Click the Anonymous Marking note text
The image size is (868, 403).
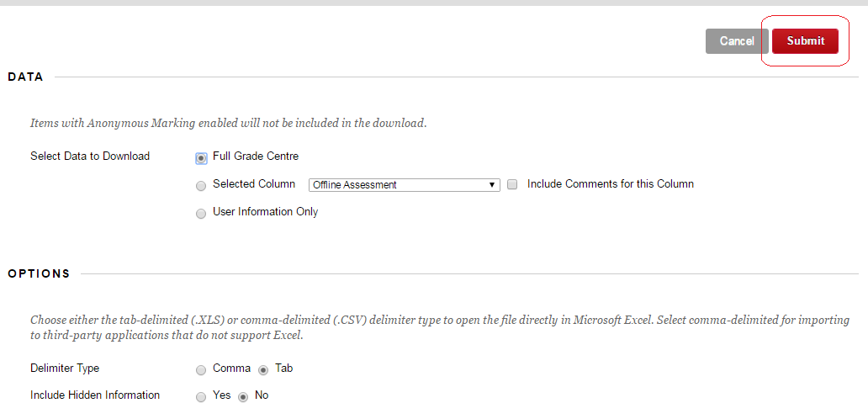[229, 124]
